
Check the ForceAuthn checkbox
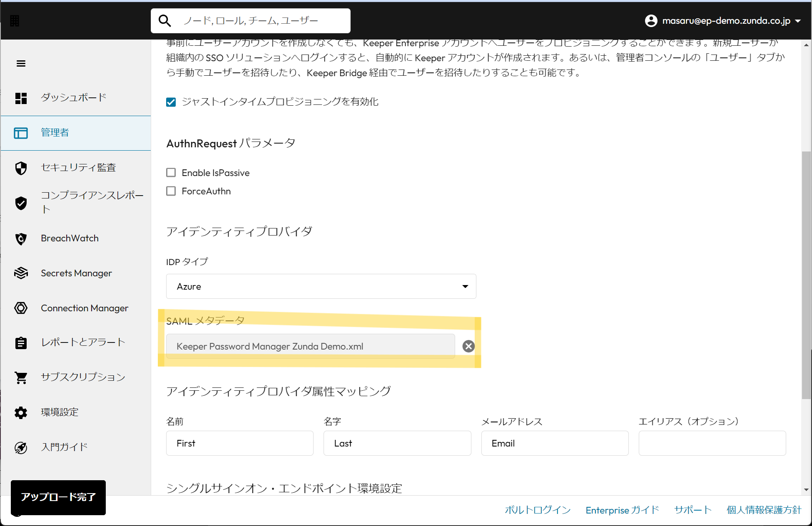point(171,191)
